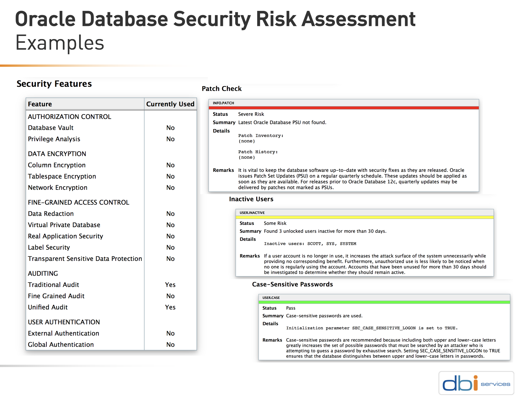The image size is (532, 399).
Task: Select the 'Global Authentication' row label
Action: click(x=61, y=344)
